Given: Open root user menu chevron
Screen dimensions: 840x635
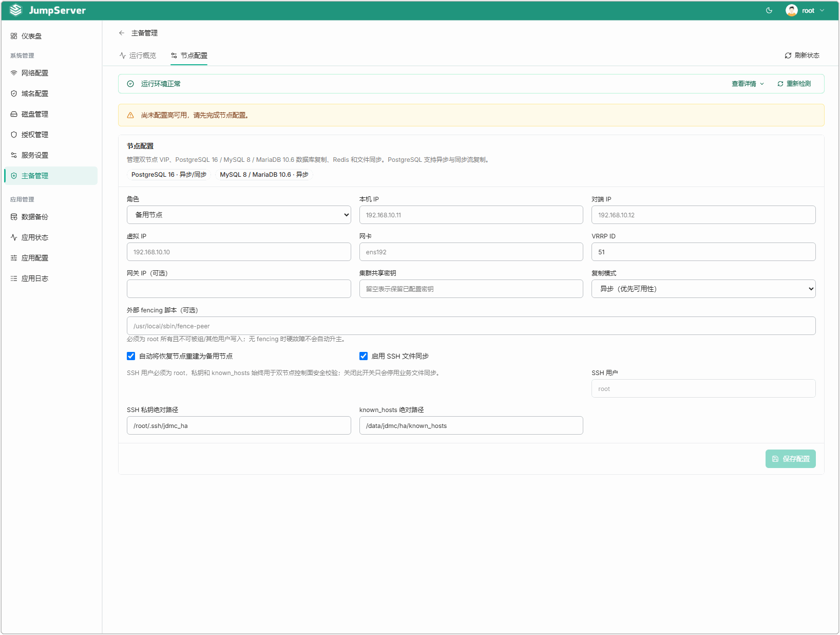Looking at the screenshot, I should pos(822,10).
